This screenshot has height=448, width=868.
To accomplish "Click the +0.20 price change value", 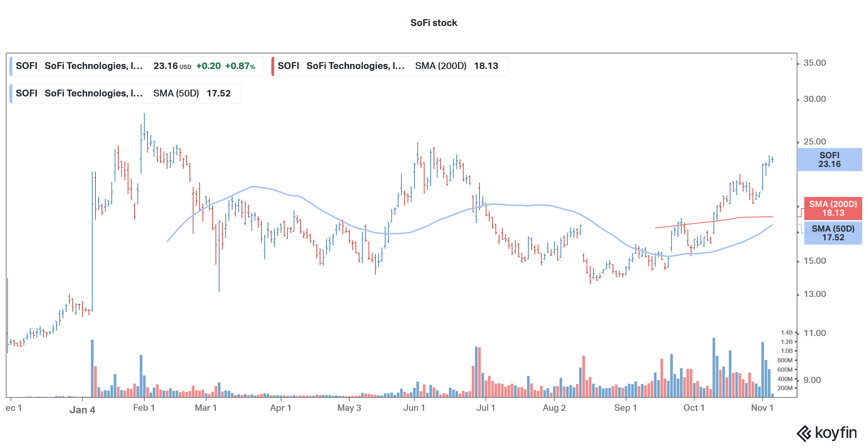I will pos(208,66).
